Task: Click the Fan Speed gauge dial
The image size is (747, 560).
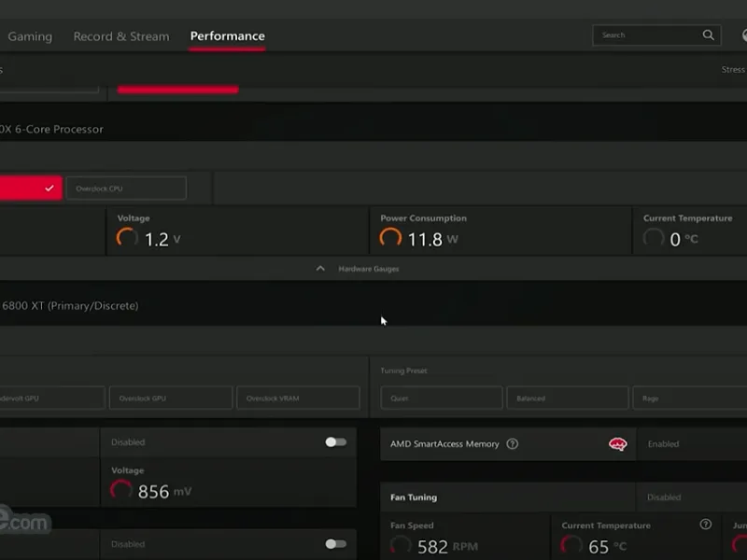Action: pyautogui.click(x=401, y=546)
